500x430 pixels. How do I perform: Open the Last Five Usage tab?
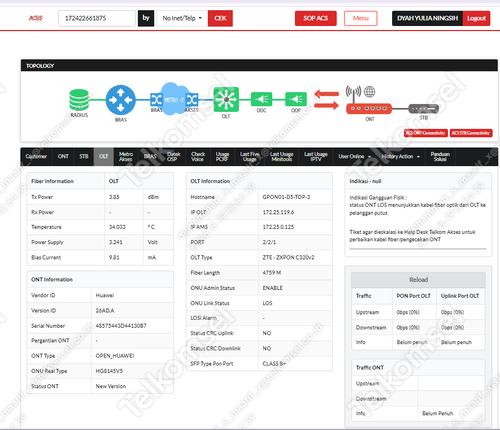tap(250, 156)
